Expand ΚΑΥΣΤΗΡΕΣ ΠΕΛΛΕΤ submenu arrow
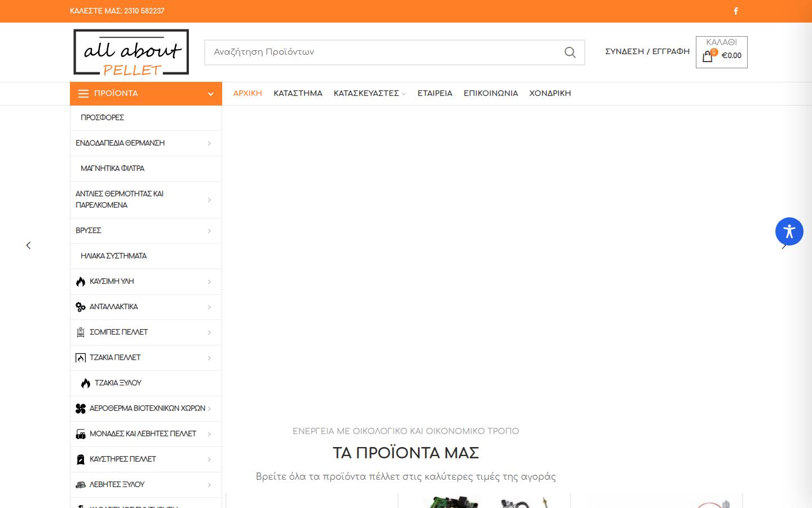This screenshot has width=812, height=508. click(x=209, y=459)
